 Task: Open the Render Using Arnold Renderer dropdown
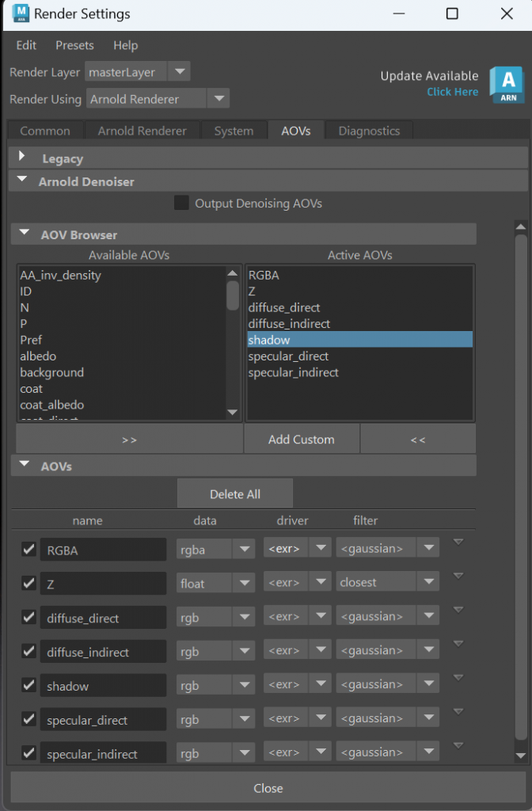[158, 98]
